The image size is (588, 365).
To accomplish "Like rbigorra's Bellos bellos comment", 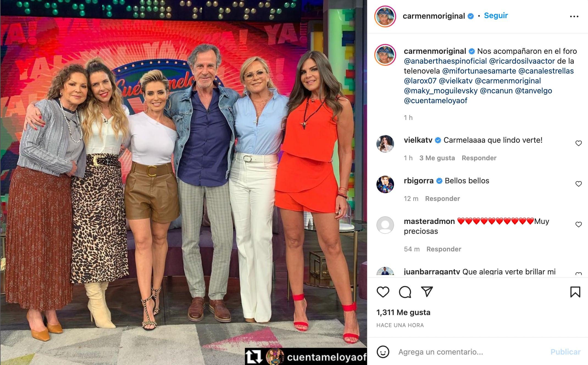I will 578,184.
